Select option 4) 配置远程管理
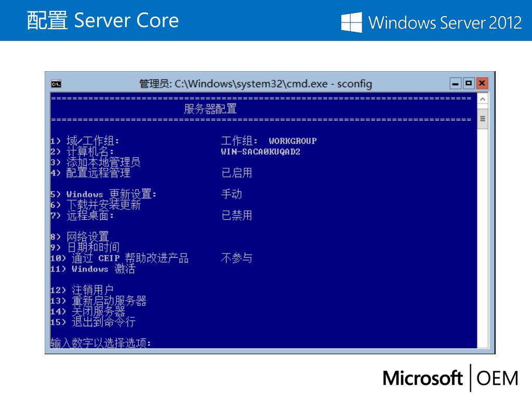The width and height of the screenshot is (532, 399). (90, 172)
